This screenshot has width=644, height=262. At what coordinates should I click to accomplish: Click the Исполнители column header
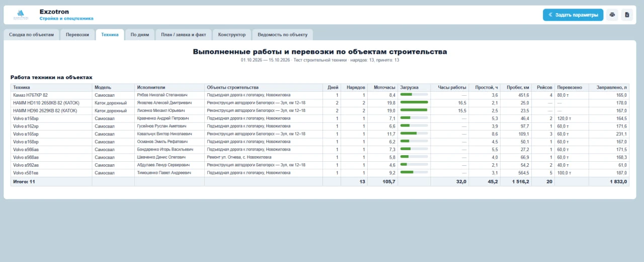(x=169, y=87)
